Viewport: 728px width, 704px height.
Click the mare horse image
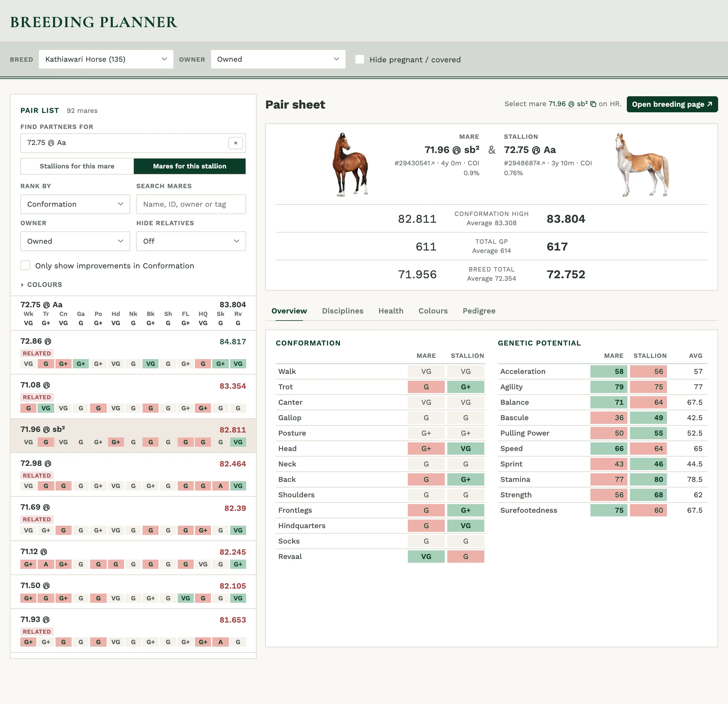[x=351, y=164]
